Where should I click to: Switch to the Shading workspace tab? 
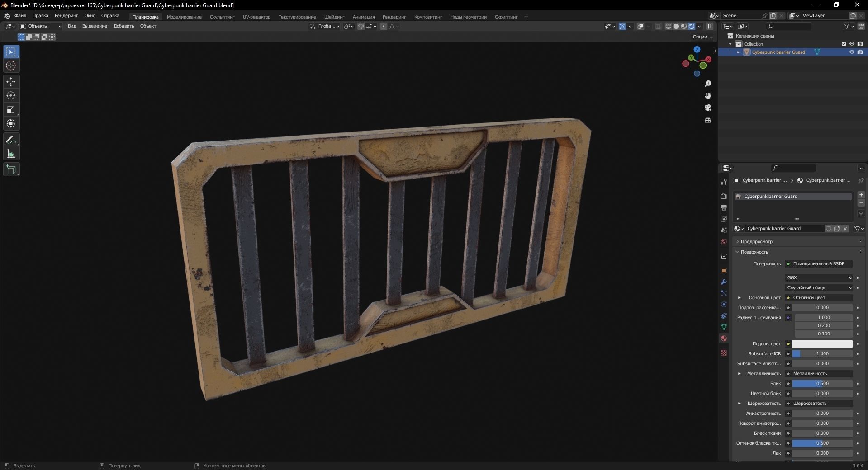click(334, 17)
